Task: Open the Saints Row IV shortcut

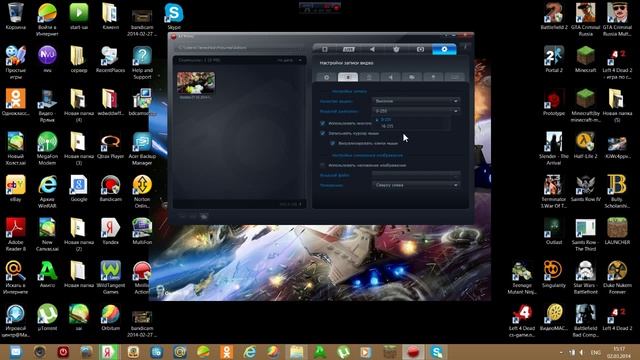Action: pyautogui.click(x=585, y=188)
